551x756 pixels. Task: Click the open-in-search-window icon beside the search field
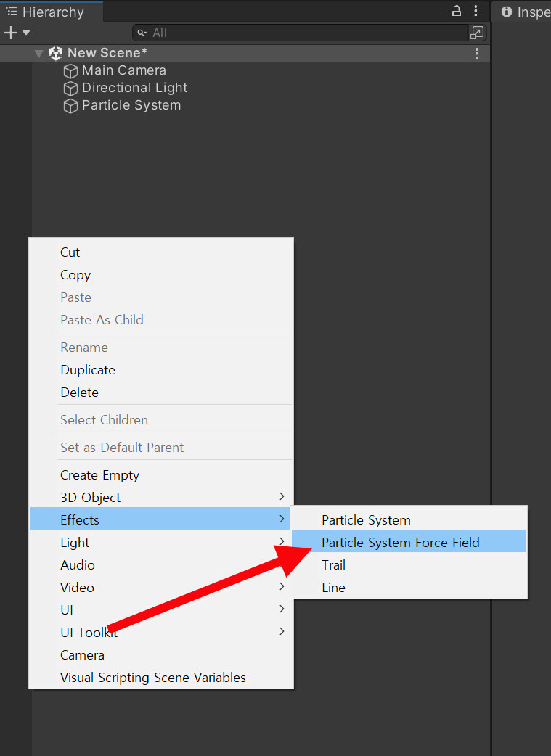click(477, 33)
